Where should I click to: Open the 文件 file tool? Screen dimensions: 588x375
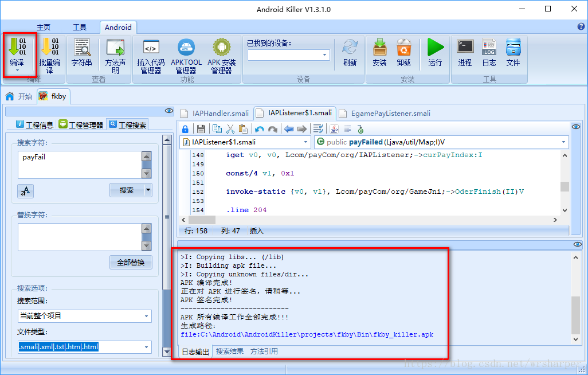pyautogui.click(x=513, y=53)
